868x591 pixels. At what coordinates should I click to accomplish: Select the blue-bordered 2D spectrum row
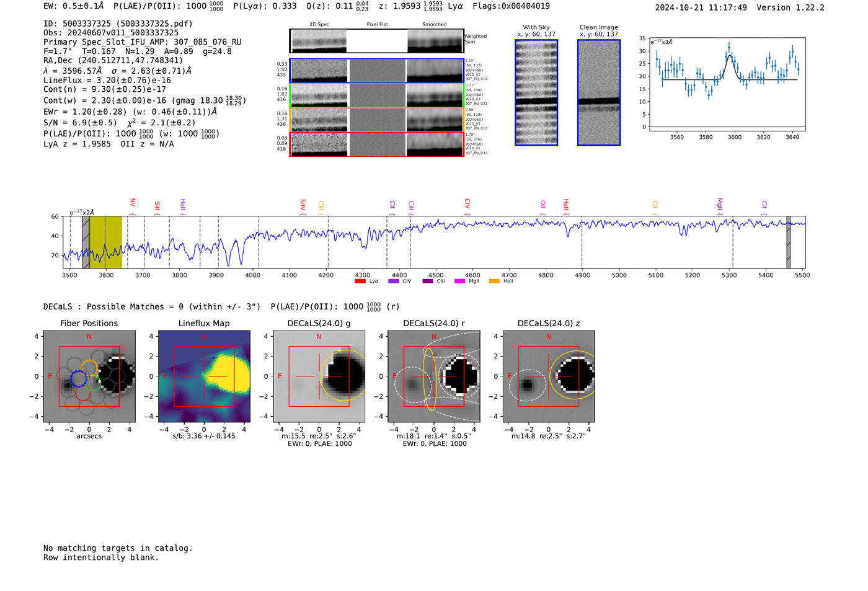pyautogui.click(x=377, y=71)
